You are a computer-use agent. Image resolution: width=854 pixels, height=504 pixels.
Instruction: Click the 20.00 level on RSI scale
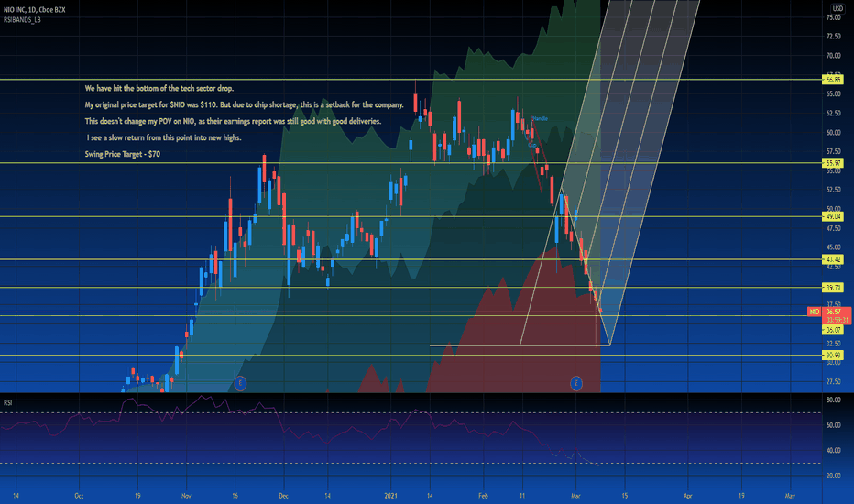click(833, 476)
